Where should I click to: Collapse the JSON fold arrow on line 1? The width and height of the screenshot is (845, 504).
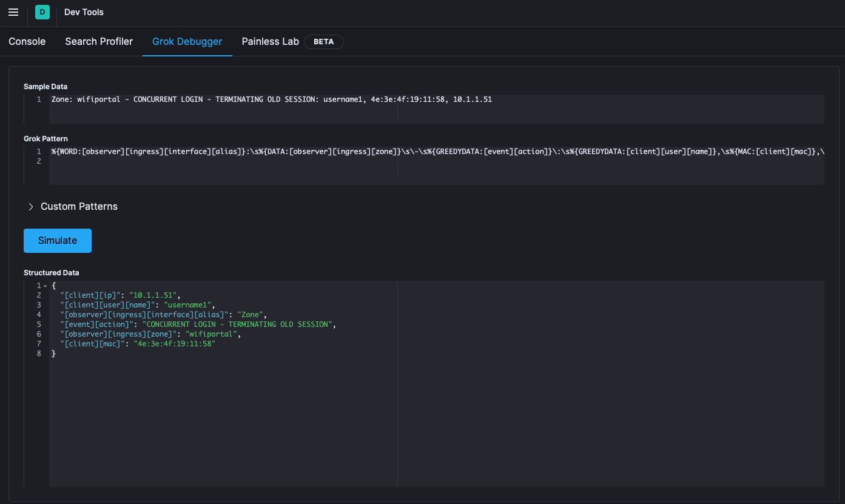(x=45, y=286)
